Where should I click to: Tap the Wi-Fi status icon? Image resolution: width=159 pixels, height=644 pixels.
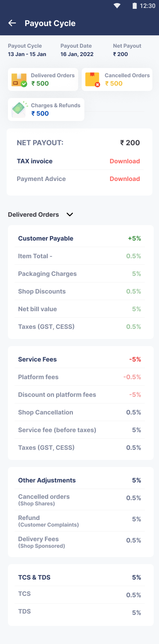pyautogui.click(x=117, y=6)
